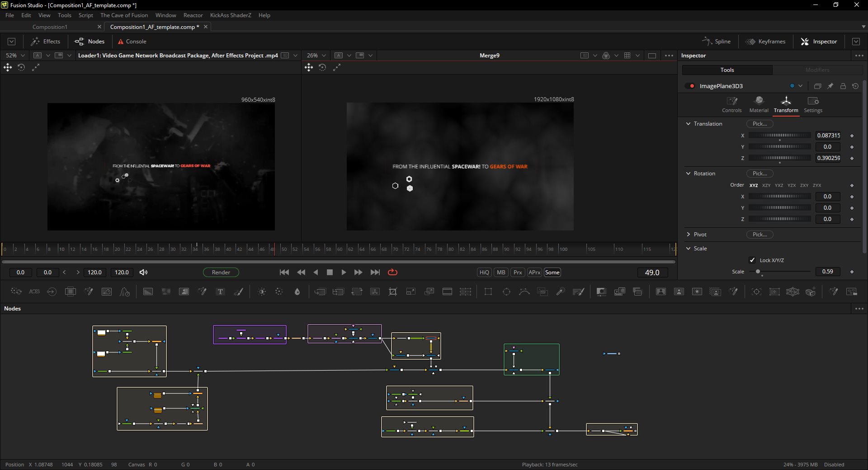Open the Material tab of ImagePlane3D3
The height and width of the screenshot is (470, 868).
tap(759, 104)
